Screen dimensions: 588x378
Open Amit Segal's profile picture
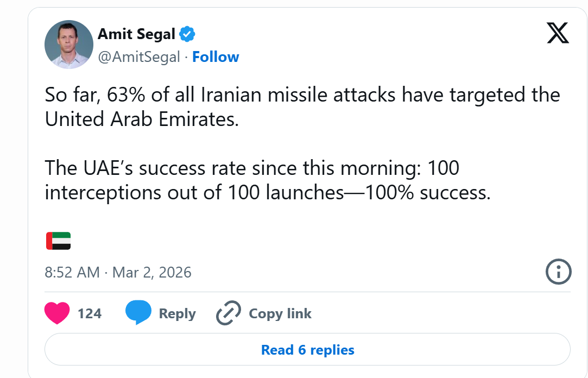68,45
